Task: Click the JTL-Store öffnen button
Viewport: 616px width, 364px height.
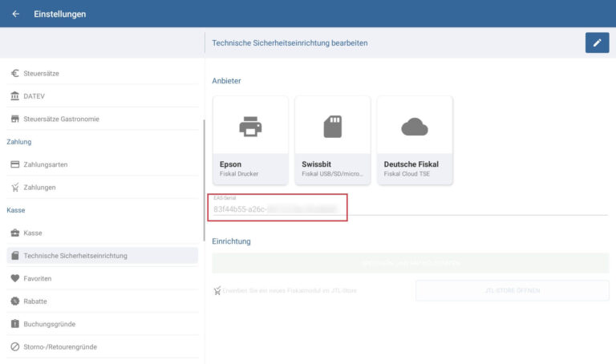Action: pos(512,290)
